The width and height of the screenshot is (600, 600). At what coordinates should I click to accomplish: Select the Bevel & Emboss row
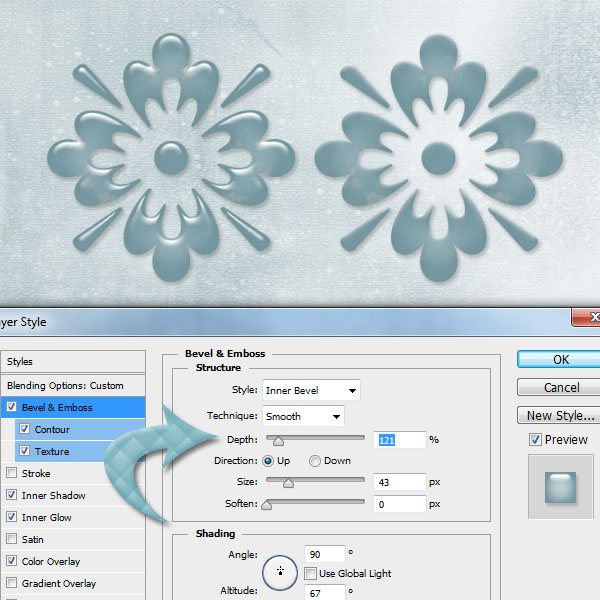pyautogui.click(x=73, y=407)
